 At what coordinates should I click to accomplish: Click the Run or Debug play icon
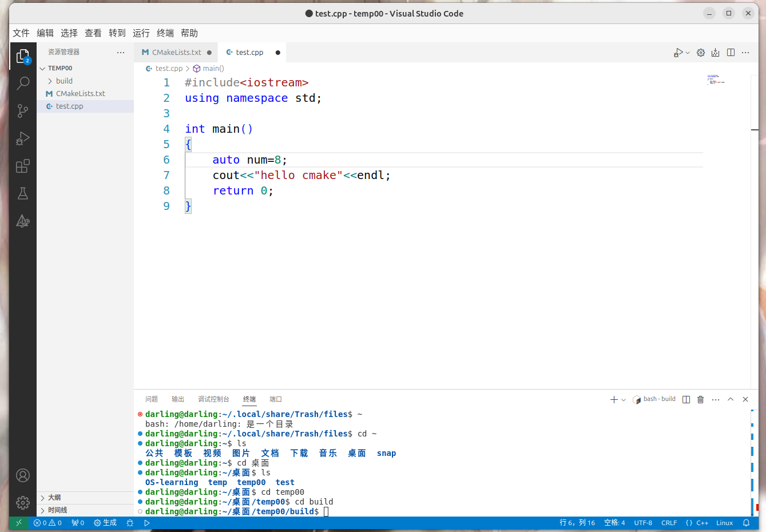click(x=678, y=53)
